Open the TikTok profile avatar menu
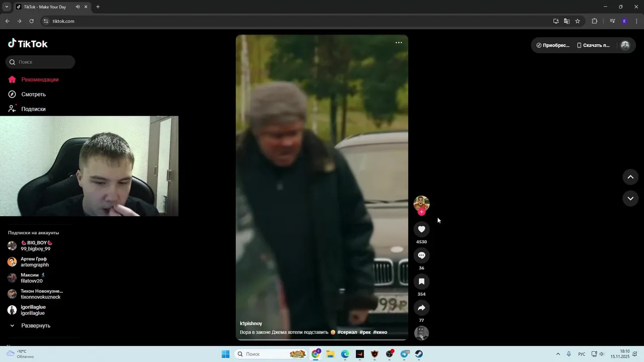Screen dimensions: 644x362 (625, 45)
